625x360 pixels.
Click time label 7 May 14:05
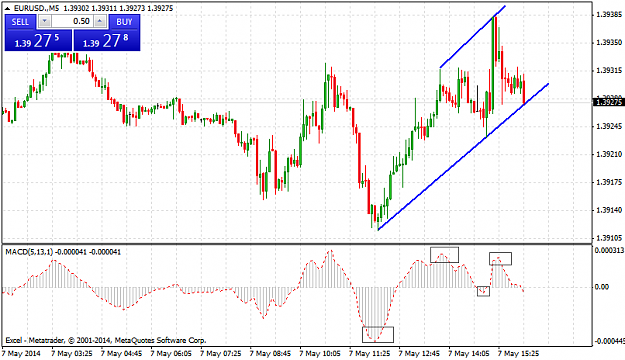[x=469, y=354]
